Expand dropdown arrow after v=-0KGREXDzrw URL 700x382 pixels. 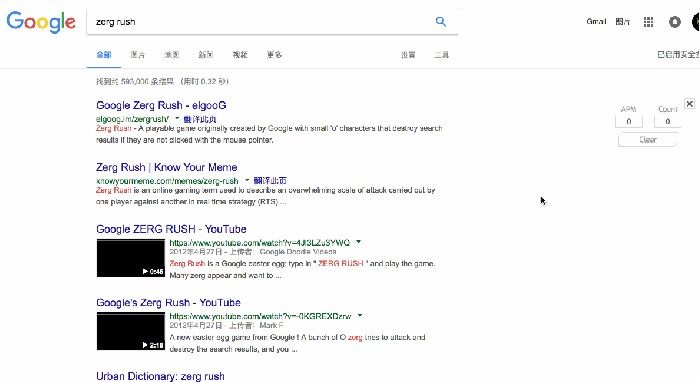(360, 316)
